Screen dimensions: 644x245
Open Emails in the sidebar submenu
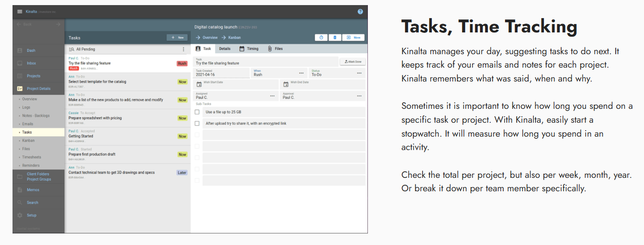click(x=28, y=124)
